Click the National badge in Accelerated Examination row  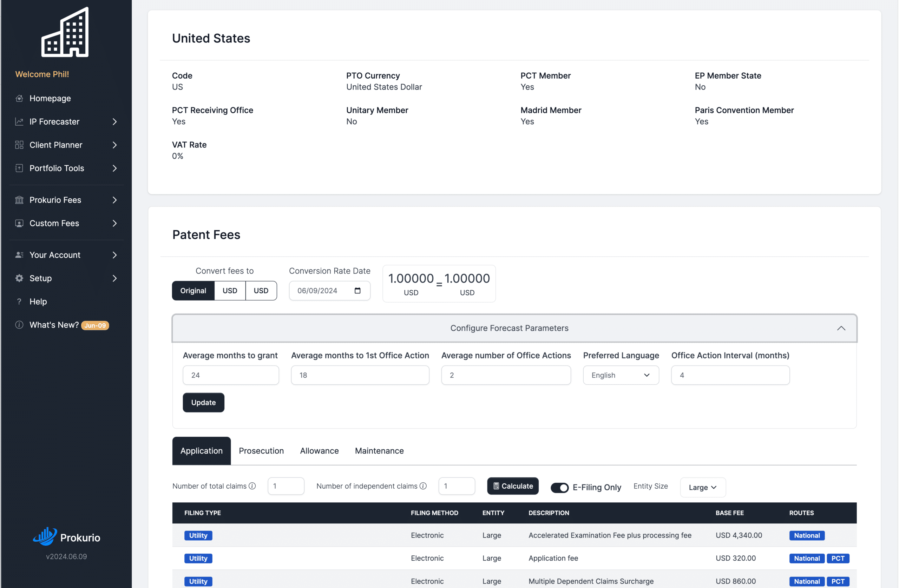pyautogui.click(x=806, y=535)
